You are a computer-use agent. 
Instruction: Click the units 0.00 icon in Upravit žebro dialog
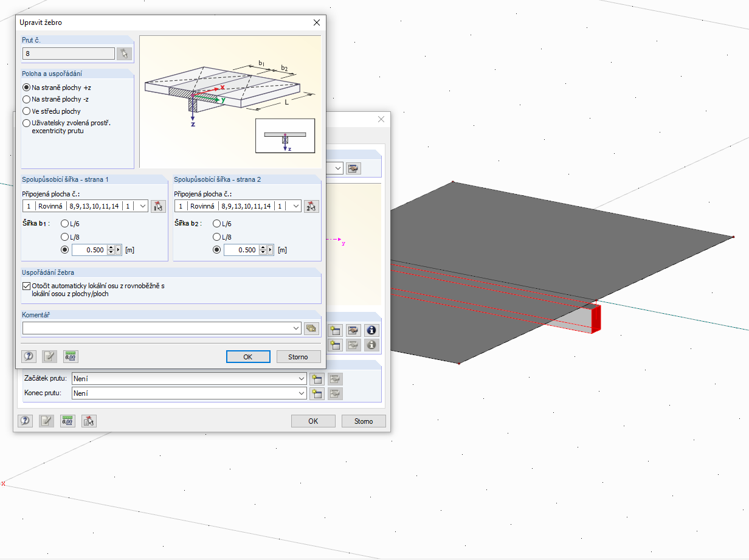pos(71,357)
